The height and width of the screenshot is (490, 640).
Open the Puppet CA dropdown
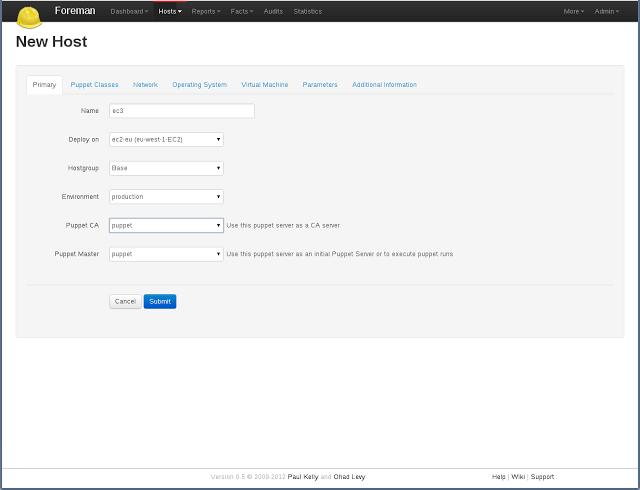[x=166, y=225]
